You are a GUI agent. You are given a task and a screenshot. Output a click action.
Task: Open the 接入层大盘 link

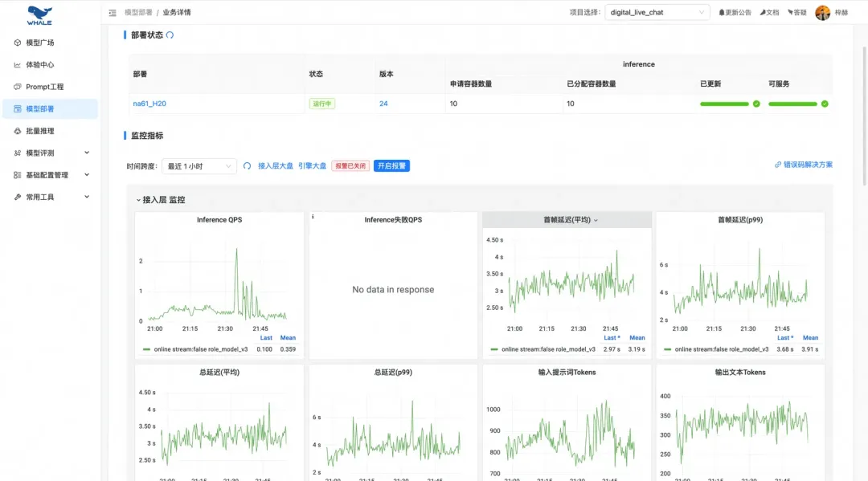[x=275, y=166]
